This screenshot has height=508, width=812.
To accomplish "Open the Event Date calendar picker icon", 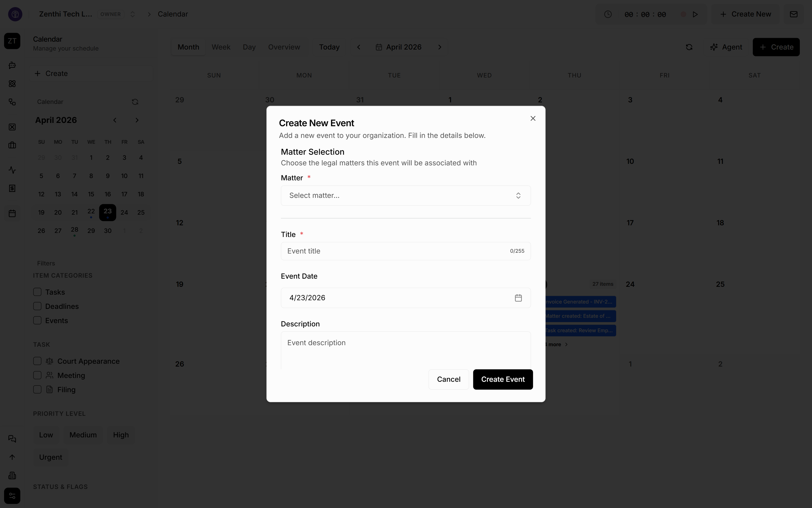I will pyautogui.click(x=518, y=298).
